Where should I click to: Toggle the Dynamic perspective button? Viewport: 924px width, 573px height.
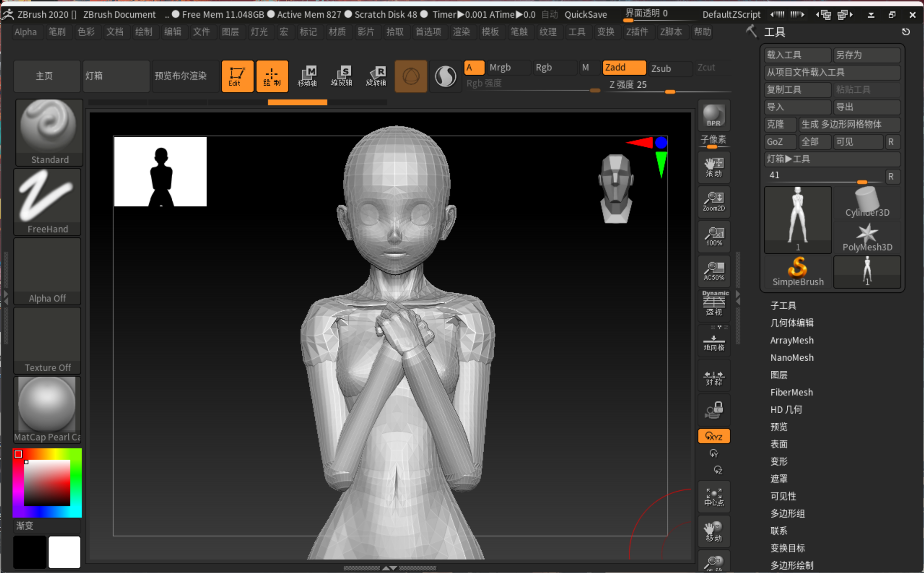[x=714, y=304]
